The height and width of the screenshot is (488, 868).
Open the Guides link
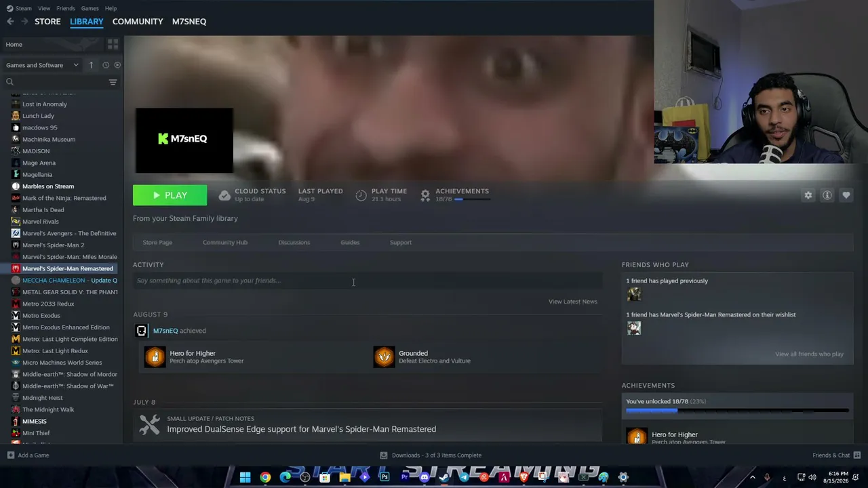(x=350, y=242)
